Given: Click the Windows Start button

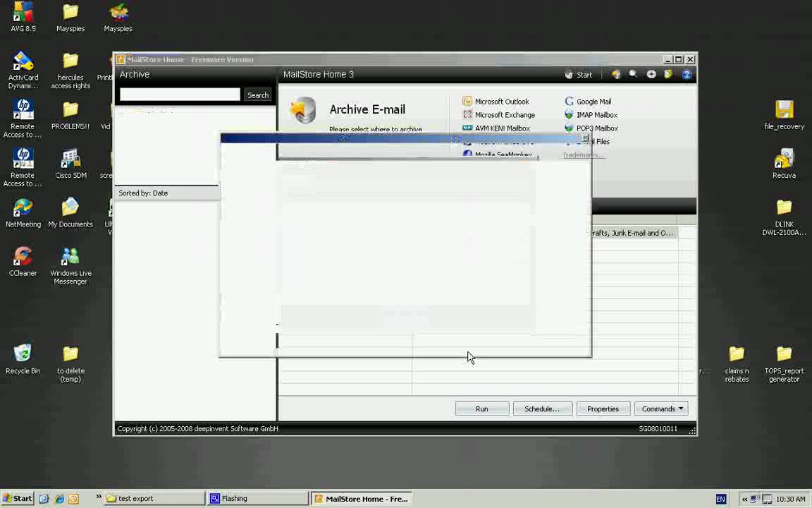Looking at the screenshot, I should point(18,499).
